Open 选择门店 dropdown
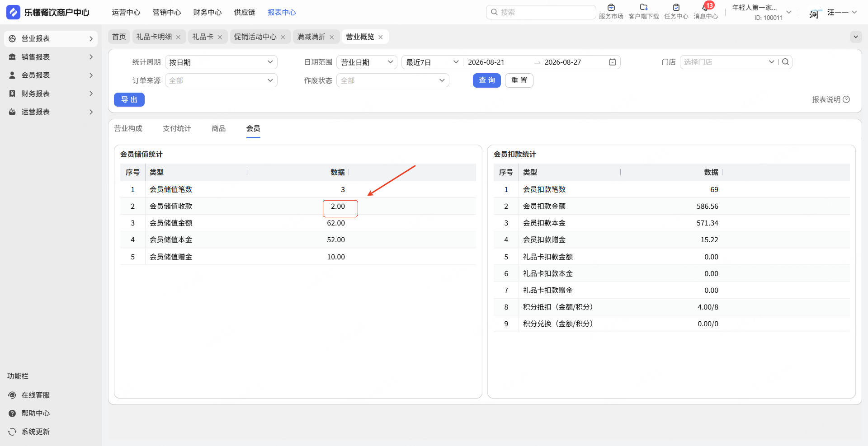 pyautogui.click(x=729, y=62)
